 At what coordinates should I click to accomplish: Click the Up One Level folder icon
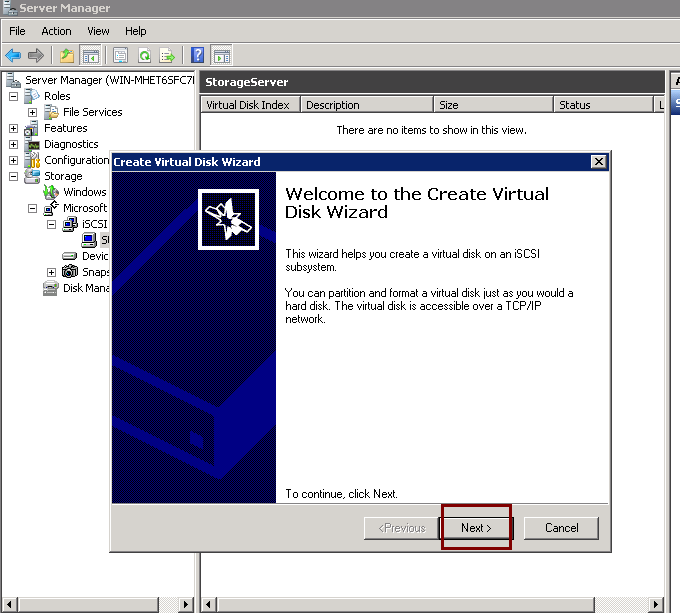pyautogui.click(x=67, y=55)
